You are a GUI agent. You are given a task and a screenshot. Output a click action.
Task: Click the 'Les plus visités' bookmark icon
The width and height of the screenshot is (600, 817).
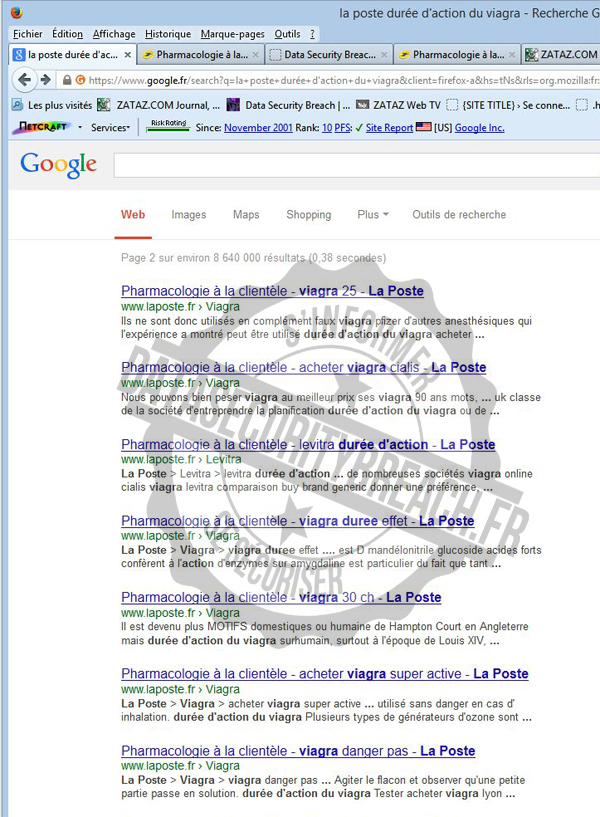(17, 105)
